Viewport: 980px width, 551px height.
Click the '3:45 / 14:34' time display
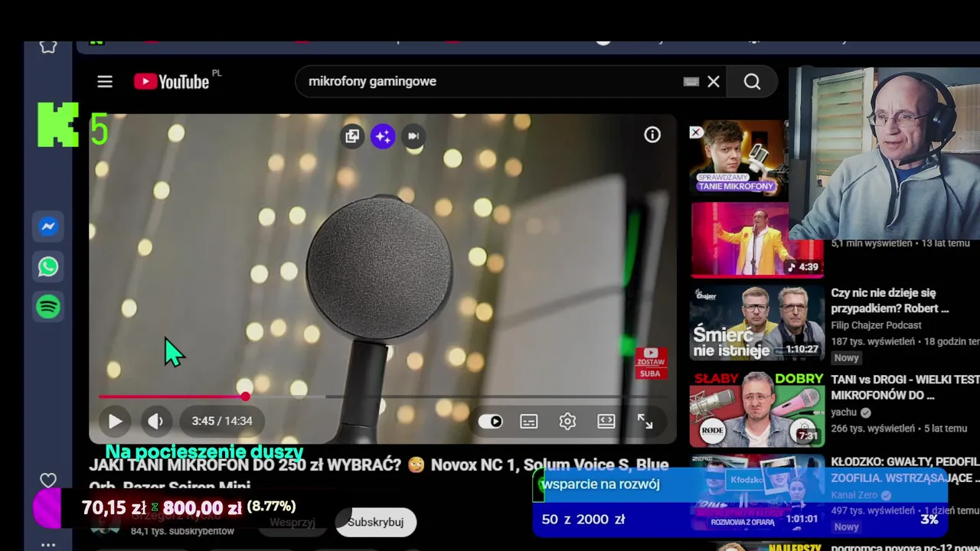tap(222, 421)
